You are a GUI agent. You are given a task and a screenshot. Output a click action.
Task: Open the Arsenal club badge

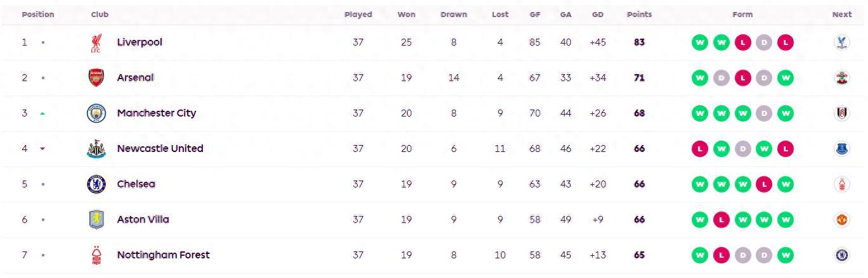[96, 78]
